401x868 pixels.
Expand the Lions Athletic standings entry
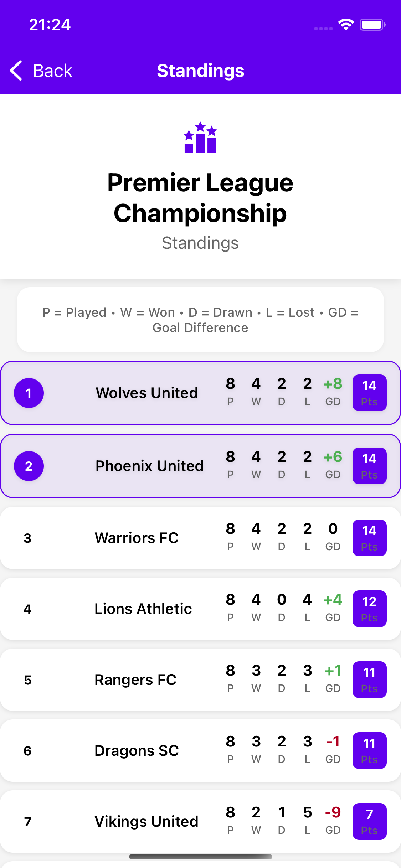click(200, 609)
